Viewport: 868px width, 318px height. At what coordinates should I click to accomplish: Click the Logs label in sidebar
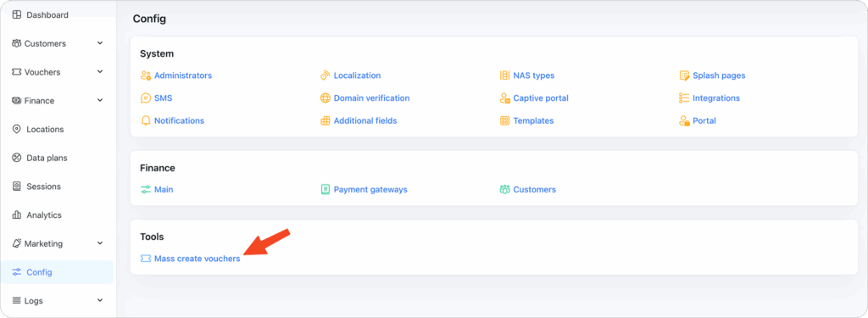(x=34, y=301)
